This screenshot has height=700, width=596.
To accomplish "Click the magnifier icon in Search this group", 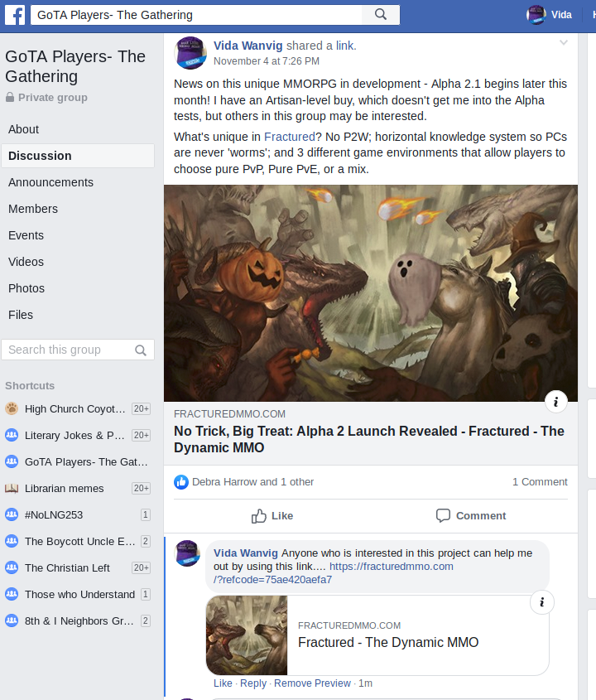I will coord(141,350).
